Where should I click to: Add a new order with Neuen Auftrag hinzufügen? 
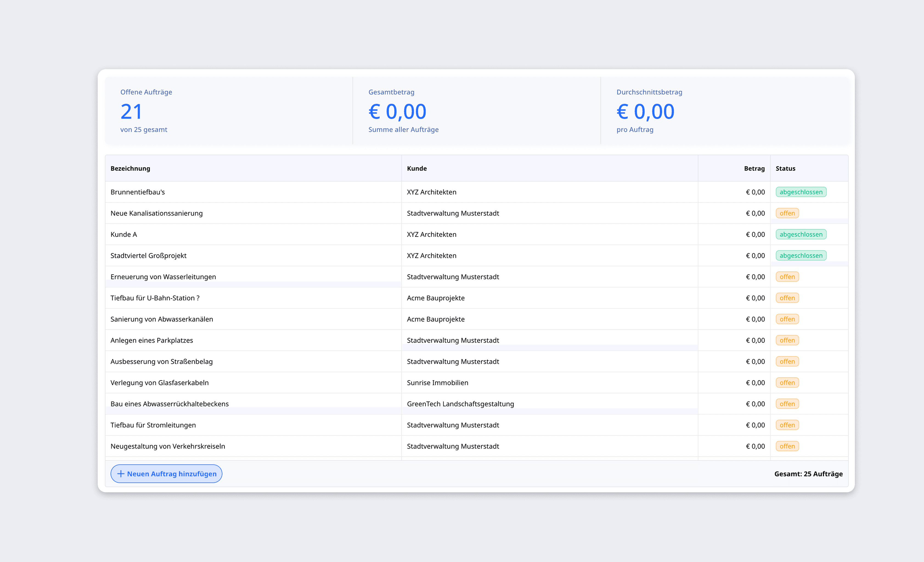pos(167,474)
